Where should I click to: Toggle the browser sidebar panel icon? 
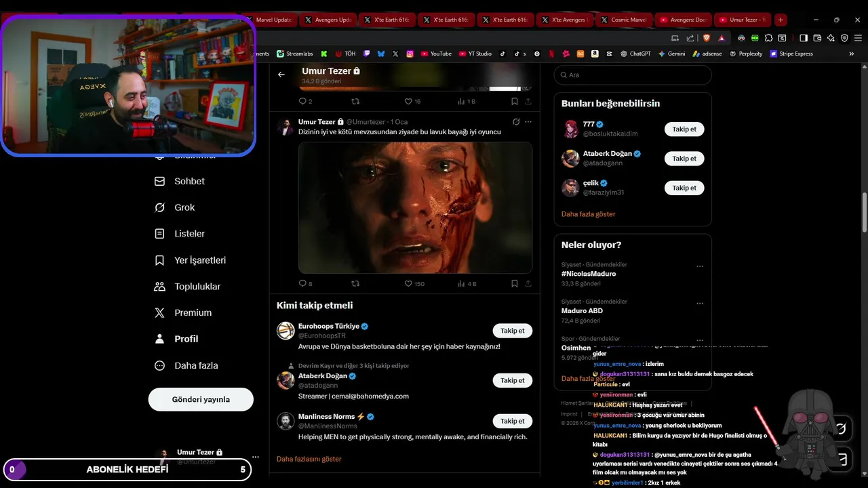[804, 38]
